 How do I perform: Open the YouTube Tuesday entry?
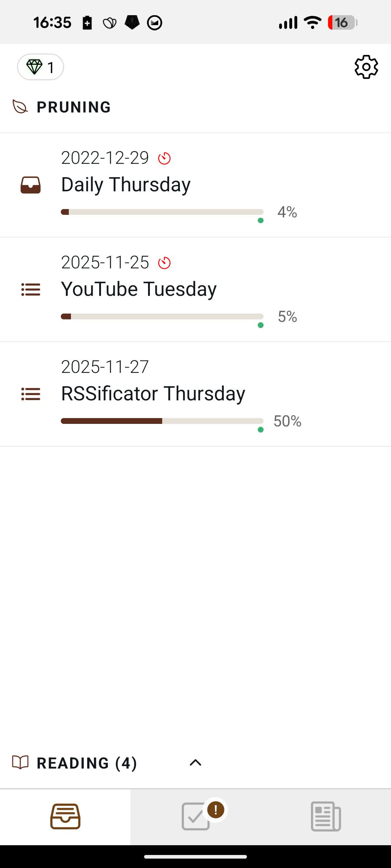point(139,289)
